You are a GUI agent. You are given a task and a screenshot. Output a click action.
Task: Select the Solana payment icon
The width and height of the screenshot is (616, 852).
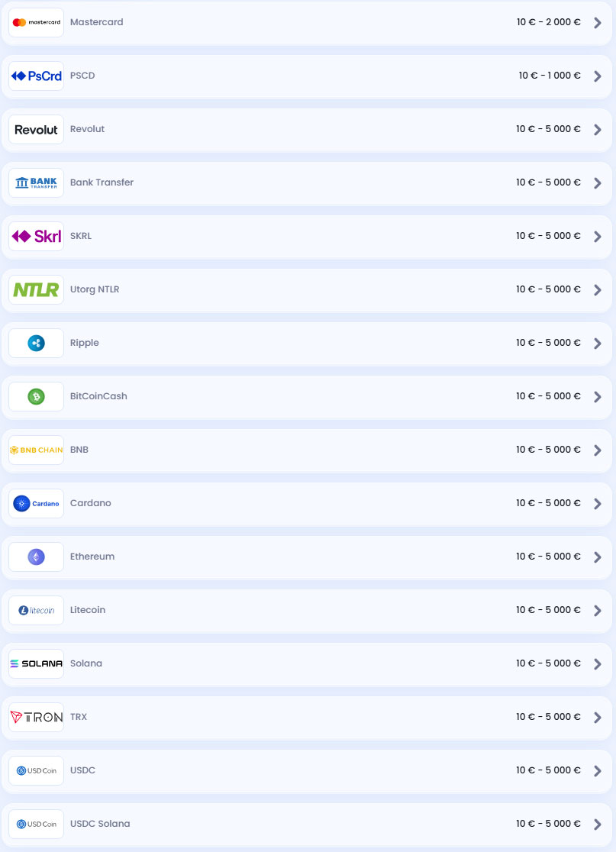tap(36, 663)
